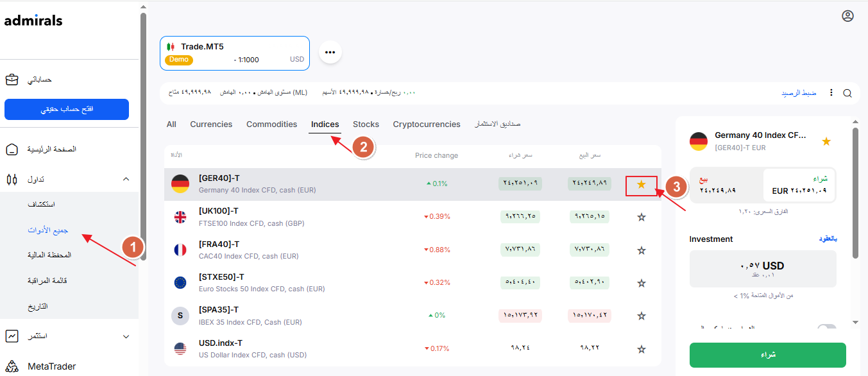Switch to the Cryptocurrencies tab
Image resolution: width=868 pixels, height=376 pixels.
427,124
